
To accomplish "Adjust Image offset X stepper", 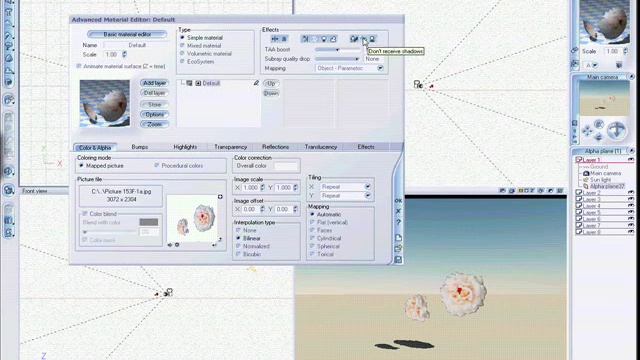I will point(262,209).
